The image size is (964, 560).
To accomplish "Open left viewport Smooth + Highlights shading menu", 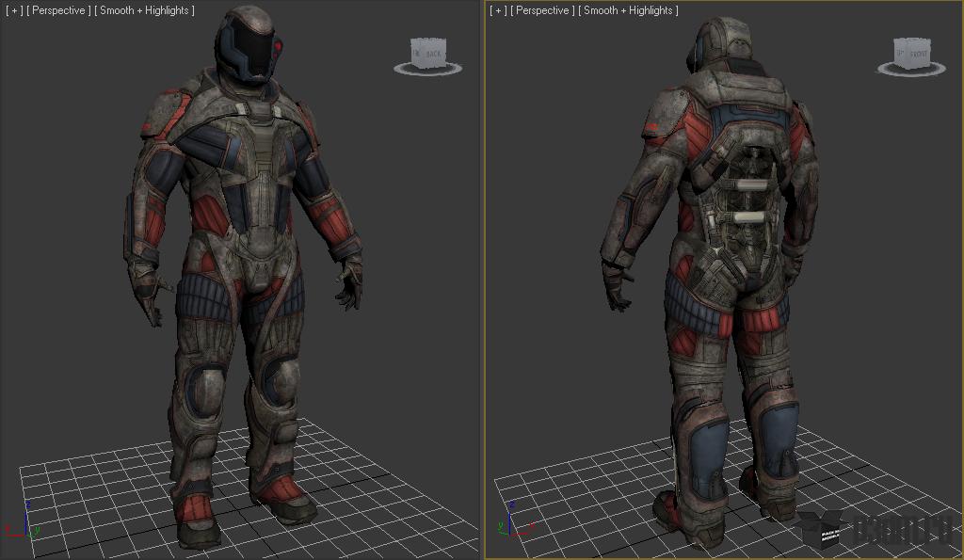I will tap(147, 10).
